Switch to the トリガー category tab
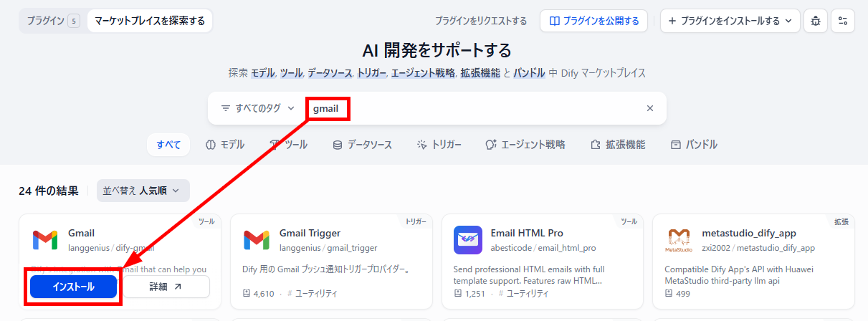868x321 pixels. pyautogui.click(x=439, y=145)
